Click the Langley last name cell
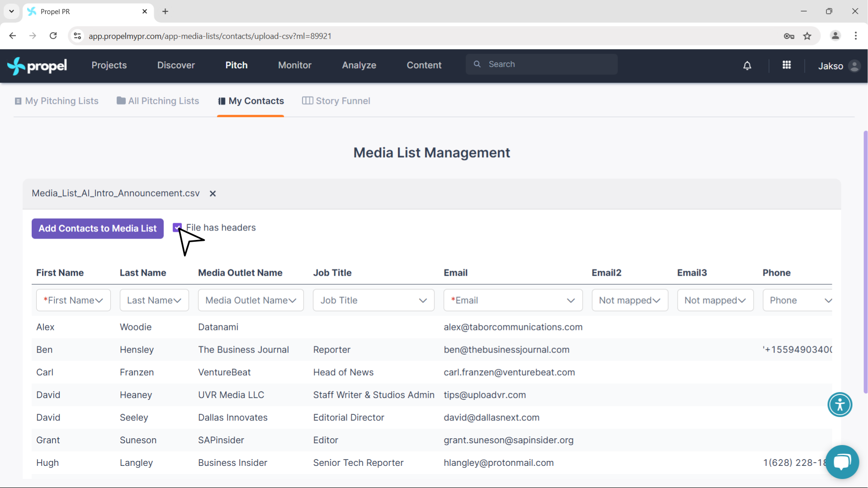The height and width of the screenshot is (488, 868). 136,463
